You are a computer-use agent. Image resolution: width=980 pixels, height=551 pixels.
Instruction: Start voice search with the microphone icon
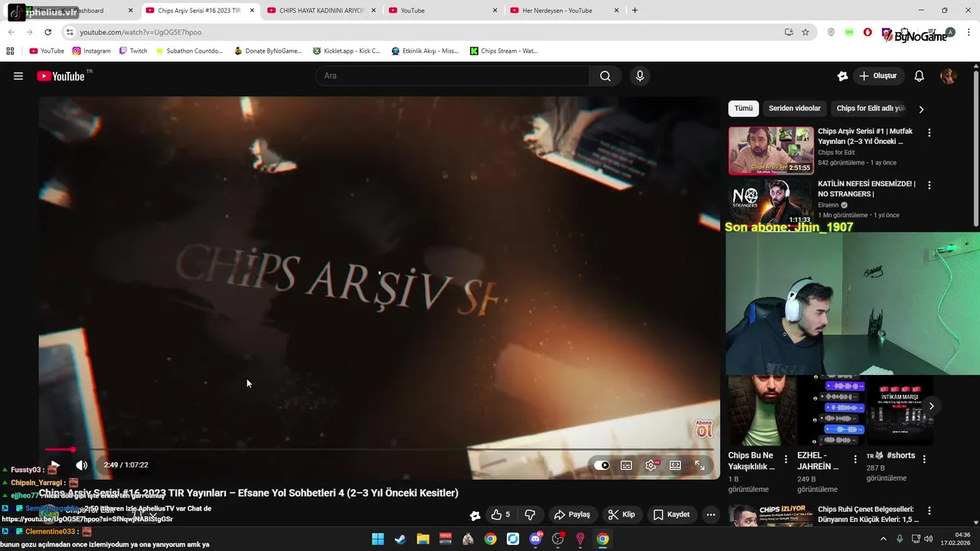click(x=640, y=76)
